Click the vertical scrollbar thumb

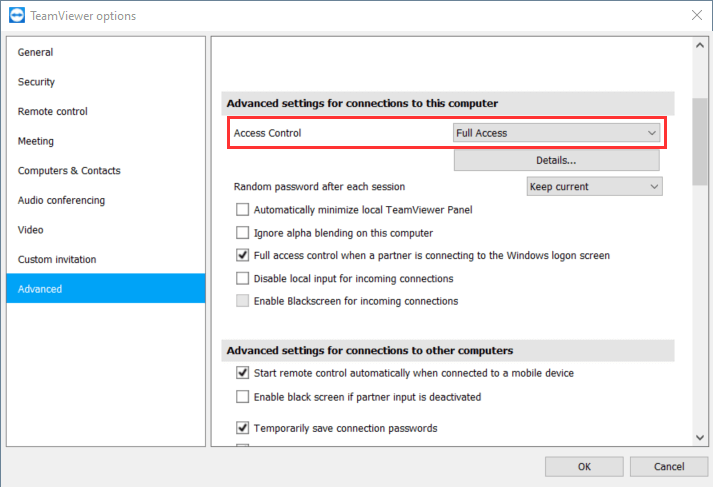click(699, 130)
